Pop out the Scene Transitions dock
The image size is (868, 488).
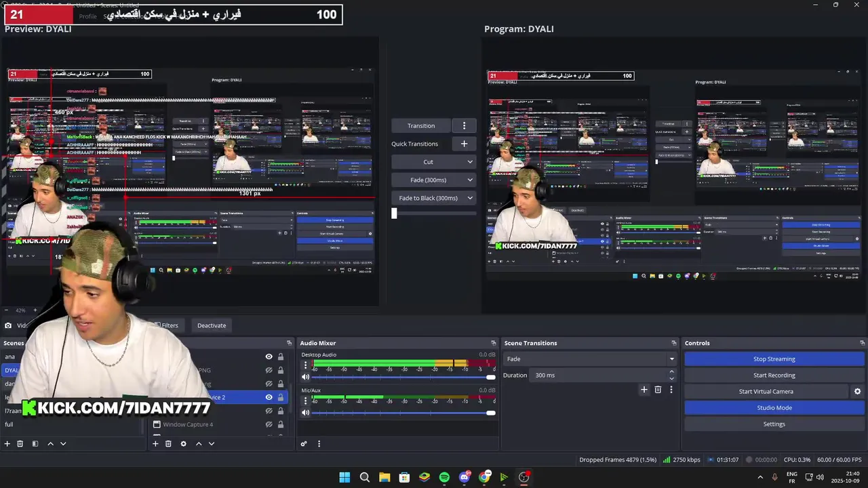click(674, 343)
